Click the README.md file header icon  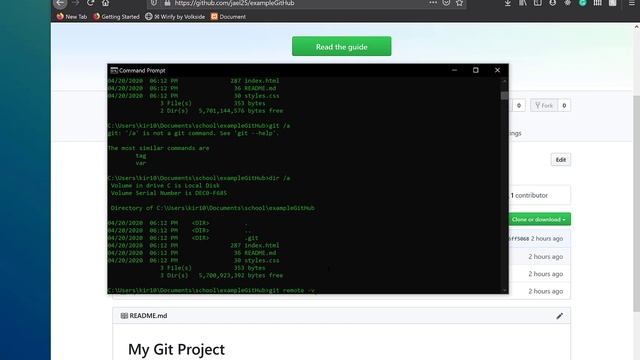(124, 316)
